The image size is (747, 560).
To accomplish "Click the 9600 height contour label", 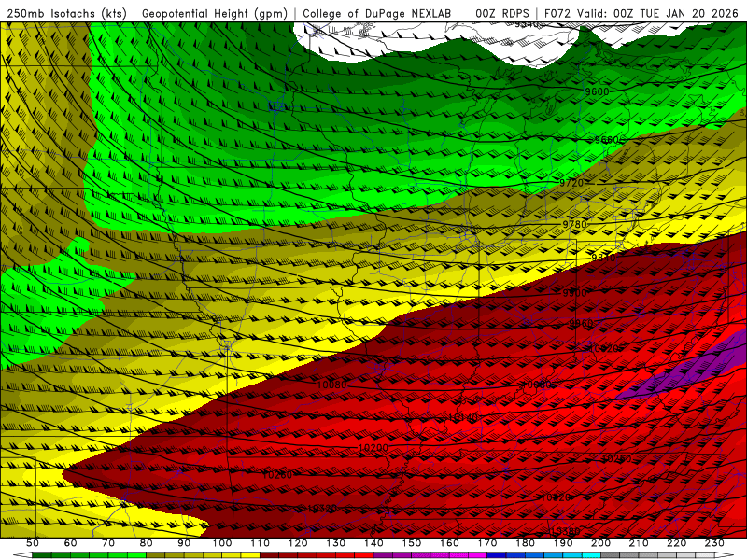I will tap(597, 91).
